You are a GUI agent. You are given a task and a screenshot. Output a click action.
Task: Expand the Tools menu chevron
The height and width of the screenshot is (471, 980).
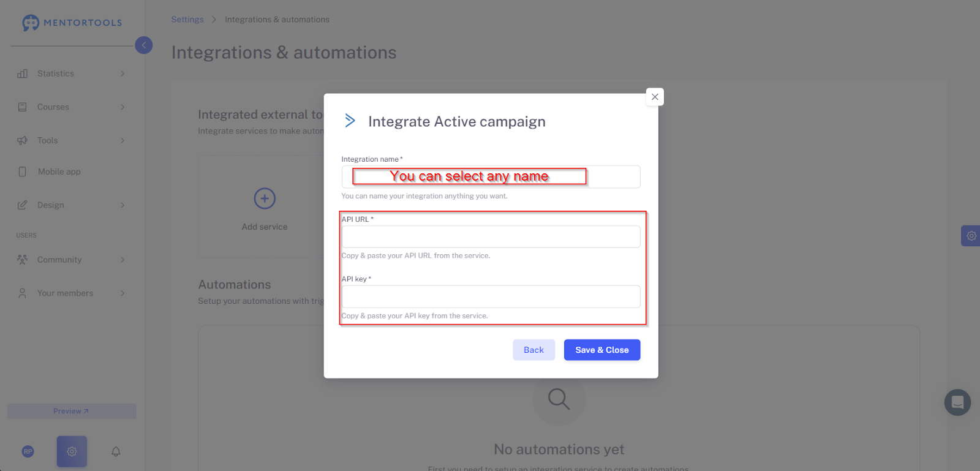[123, 140]
